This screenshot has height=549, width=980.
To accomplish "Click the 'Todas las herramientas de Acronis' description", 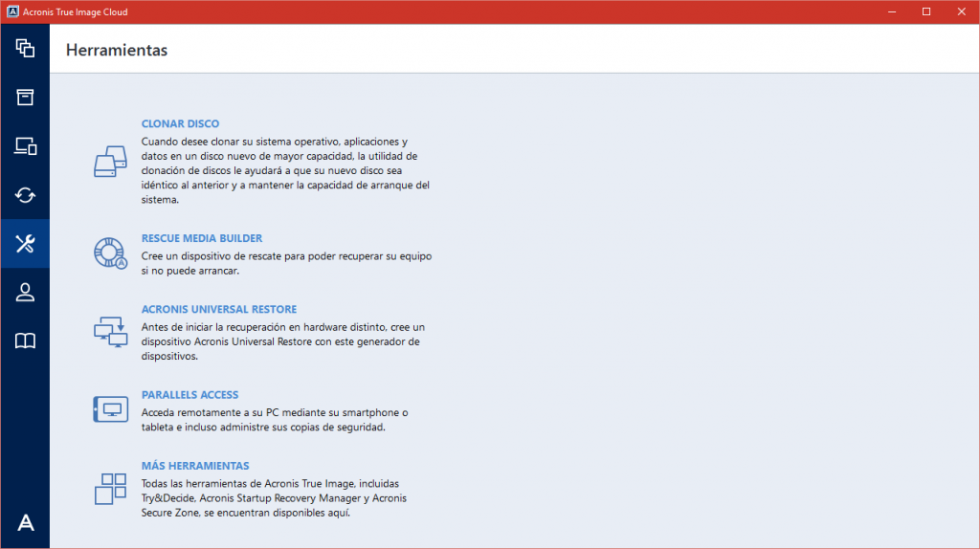I will (274, 497).
